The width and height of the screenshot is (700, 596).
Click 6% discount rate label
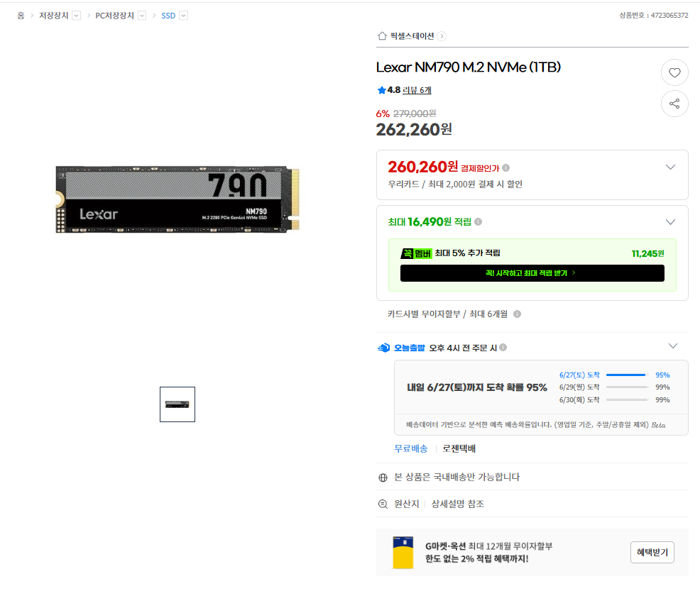coord(383,114)
